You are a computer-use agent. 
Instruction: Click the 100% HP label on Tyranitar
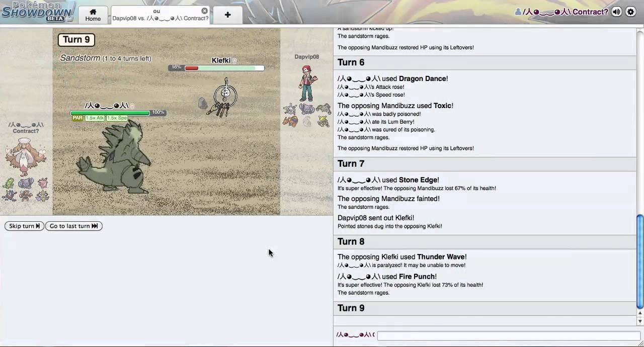[x=158, y=113]
